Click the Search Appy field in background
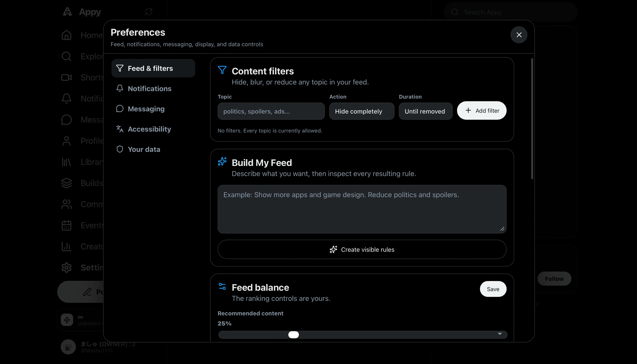 (510, 12)
